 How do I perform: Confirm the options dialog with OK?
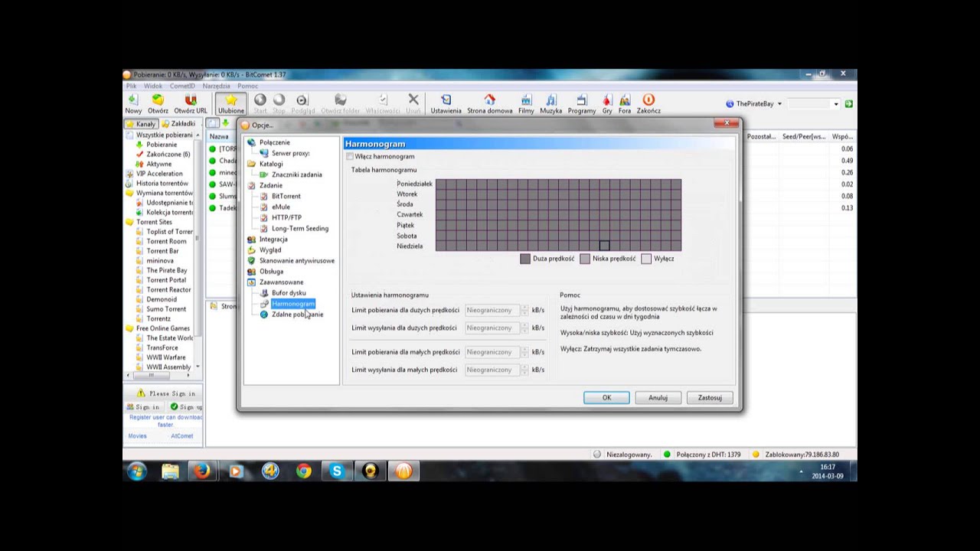click(x=606, y=397)
